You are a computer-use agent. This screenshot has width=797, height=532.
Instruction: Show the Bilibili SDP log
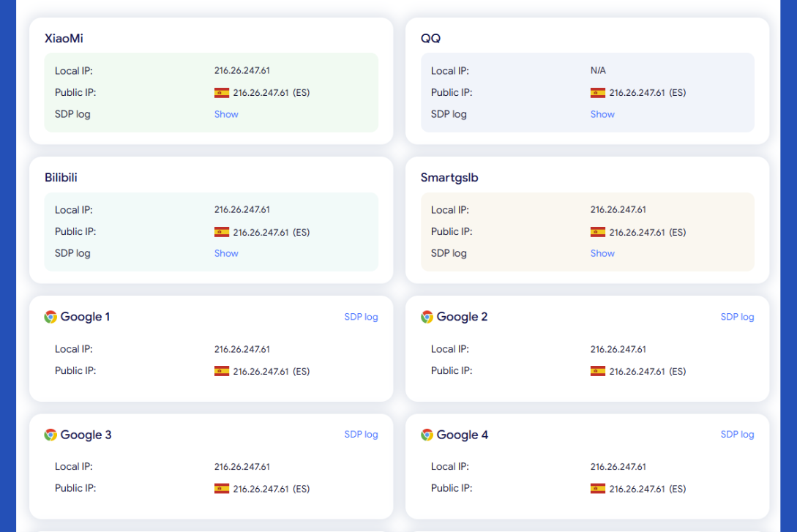(226, 253)
